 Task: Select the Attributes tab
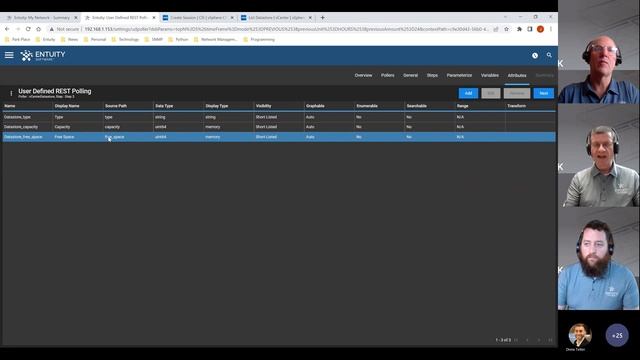pos(517,76)
